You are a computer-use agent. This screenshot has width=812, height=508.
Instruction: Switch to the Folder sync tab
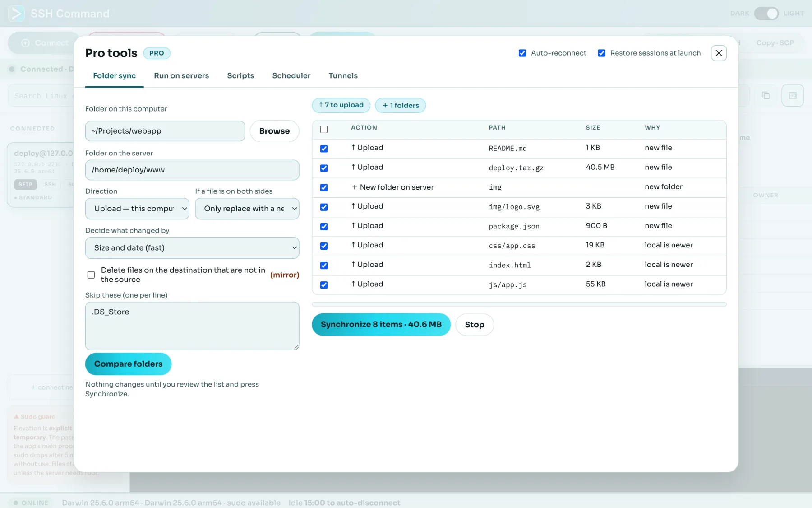[114, 76]
